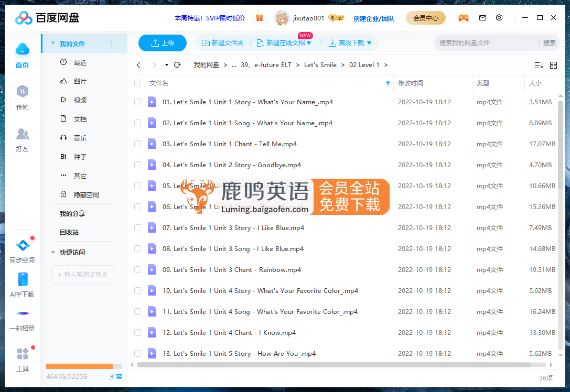This screenshot has height=392, width=570.
Task: Open 会员中心 button
Action: [x=426, y=18]
